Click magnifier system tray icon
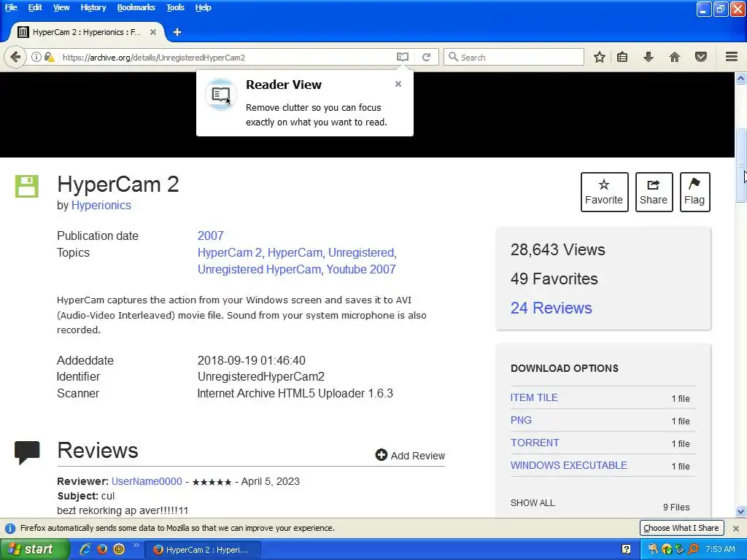This screenshot has width=747, height=560. pos(693,549)
